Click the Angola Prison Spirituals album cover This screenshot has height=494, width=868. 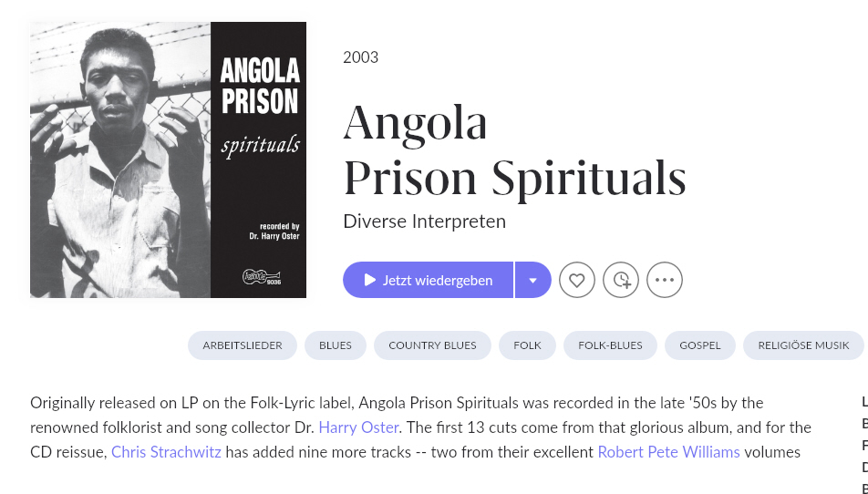click(x=168, y=160)
